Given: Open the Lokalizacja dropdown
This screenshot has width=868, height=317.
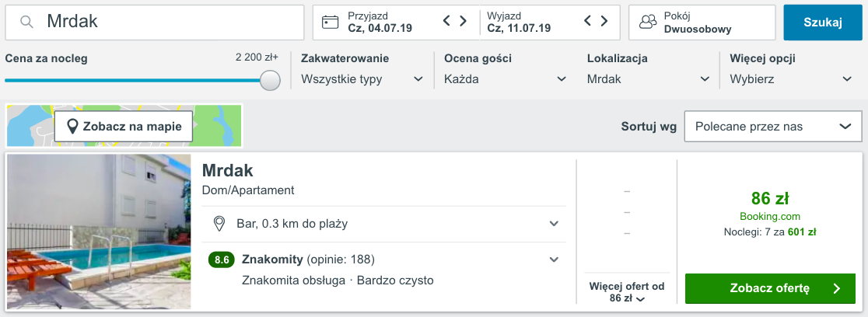Looking at the screenshot, I should click(648, 79).
